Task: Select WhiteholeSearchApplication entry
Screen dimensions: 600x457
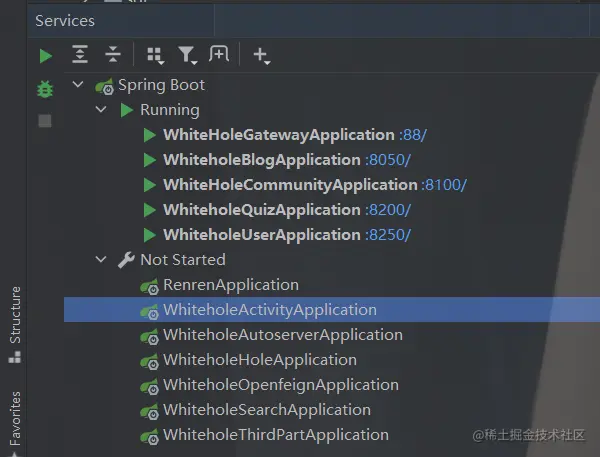Action: (x=267, y=410)
